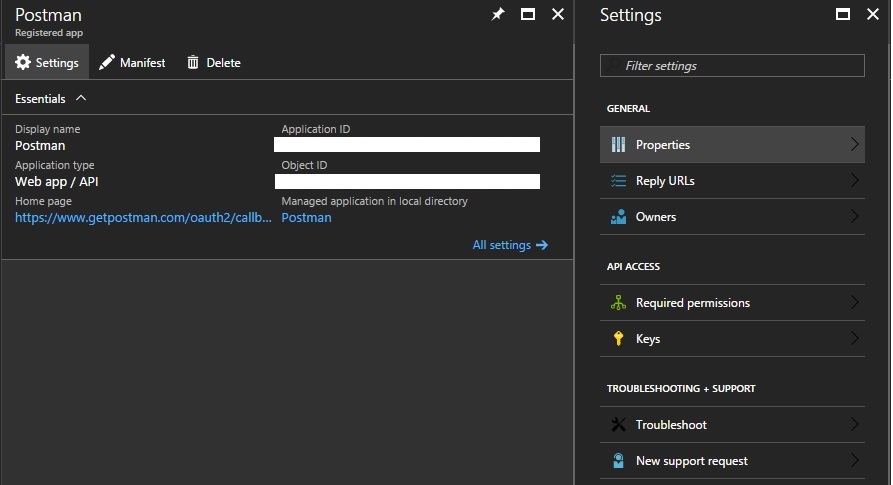
Task: Open New support request
Action: [732, 460]
